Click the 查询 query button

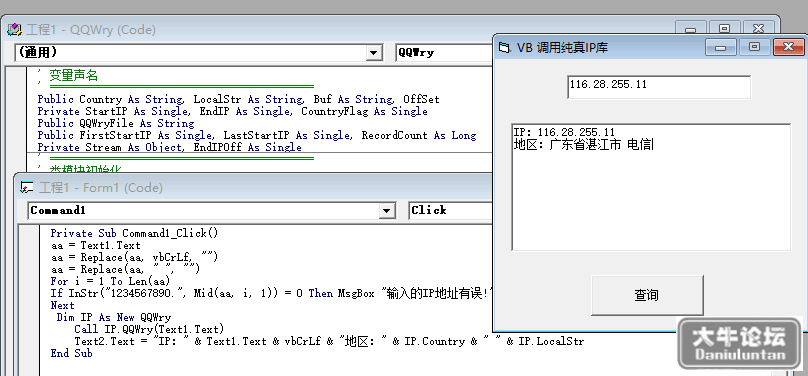647,295
